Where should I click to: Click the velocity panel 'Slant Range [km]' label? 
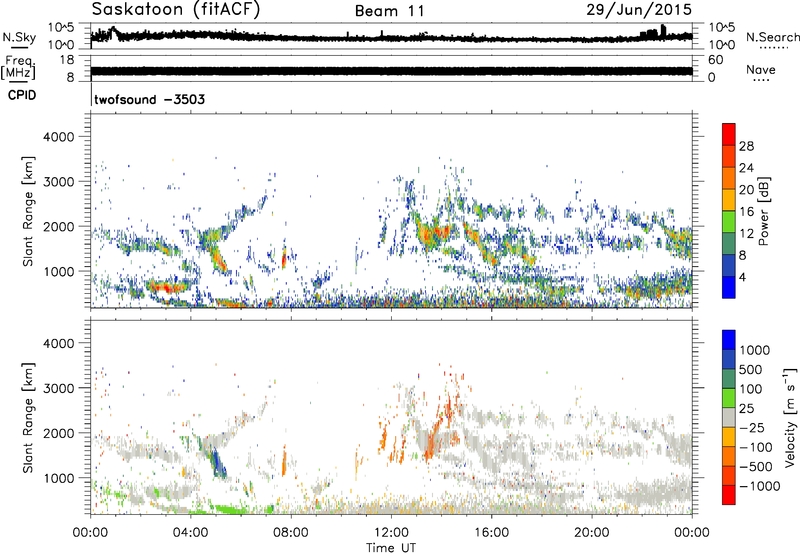(28, 417)
